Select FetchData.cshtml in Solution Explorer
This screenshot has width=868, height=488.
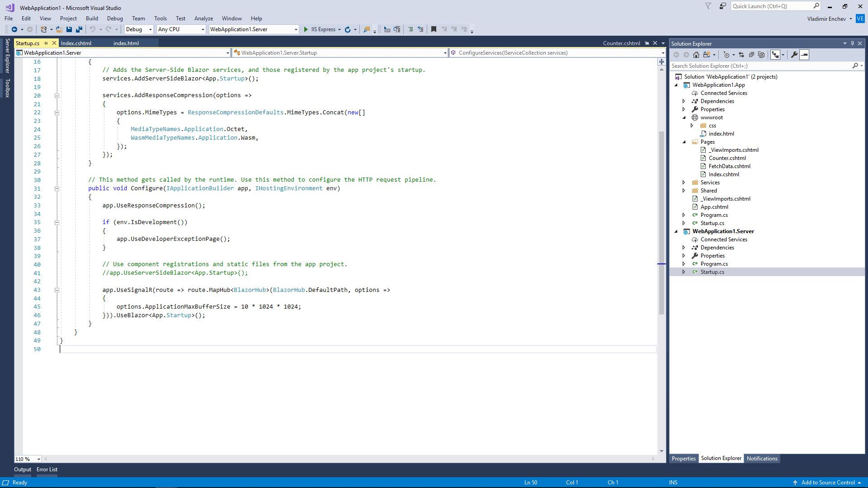click(x=729, y=166)
